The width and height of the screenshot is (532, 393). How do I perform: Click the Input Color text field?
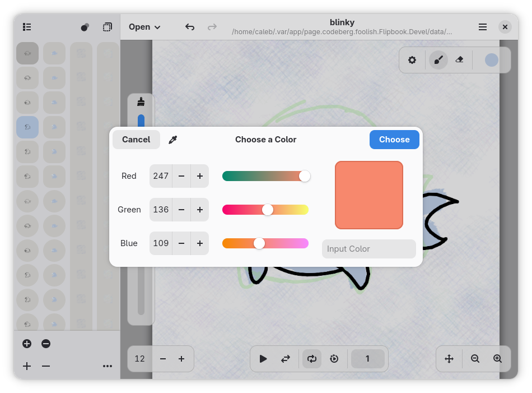point(369,249)
